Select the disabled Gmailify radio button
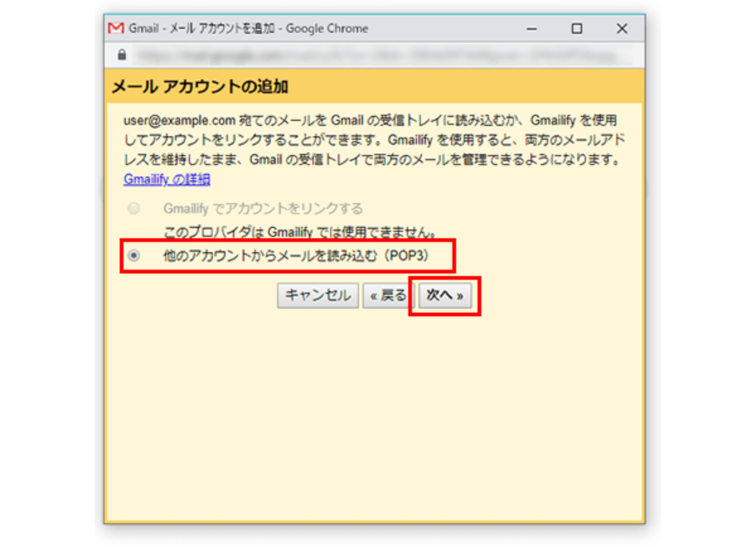 tap(134, 209)
